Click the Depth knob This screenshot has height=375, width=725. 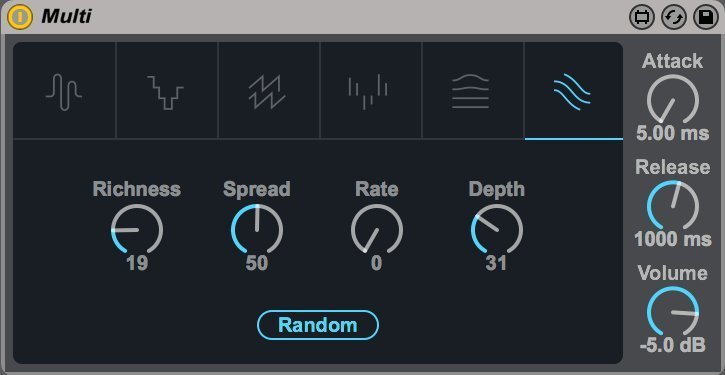click(497, 230)
